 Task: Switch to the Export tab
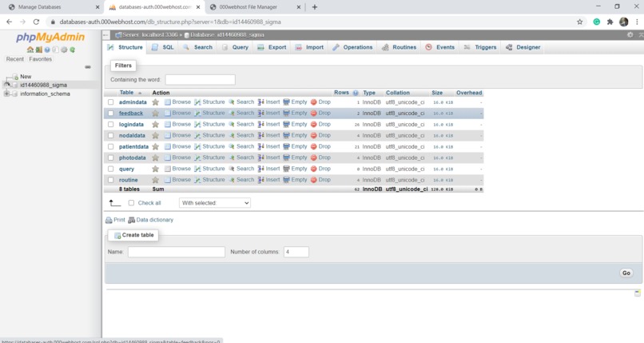pos(272,47)
